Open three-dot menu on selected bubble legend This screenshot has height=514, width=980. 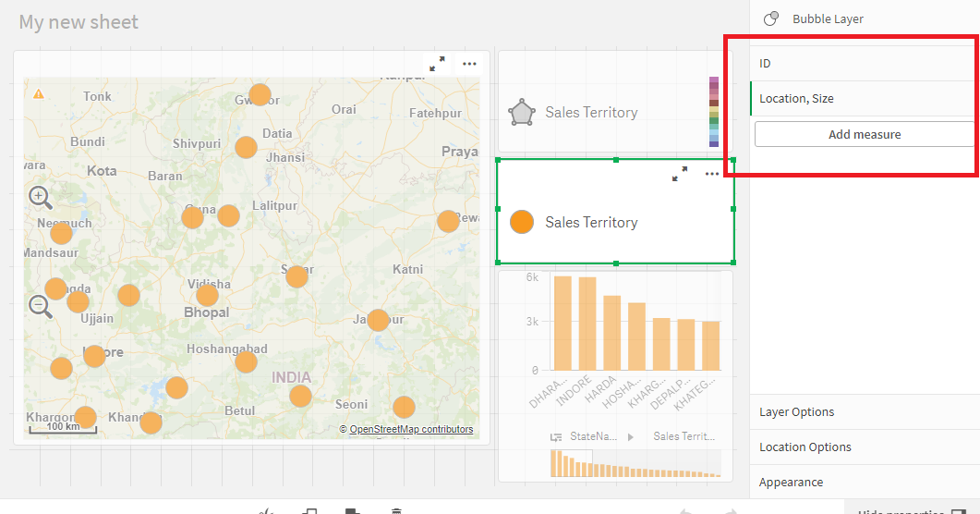pos(712,174)
